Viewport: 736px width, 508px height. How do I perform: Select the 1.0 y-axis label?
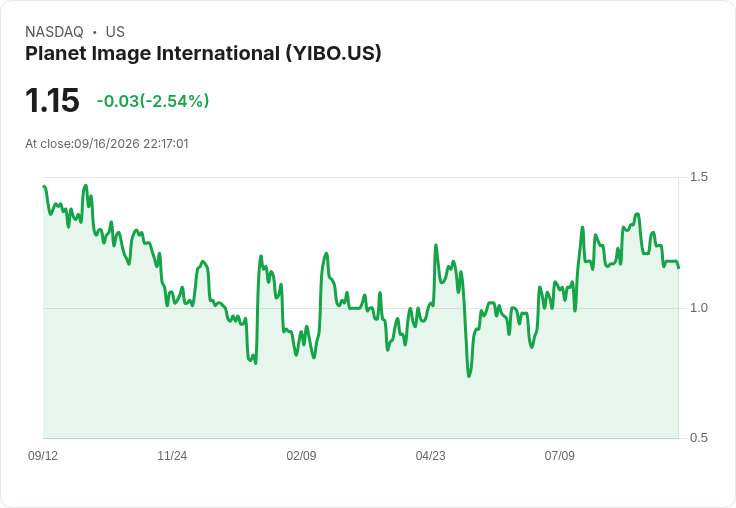click(x=698, y=308)
